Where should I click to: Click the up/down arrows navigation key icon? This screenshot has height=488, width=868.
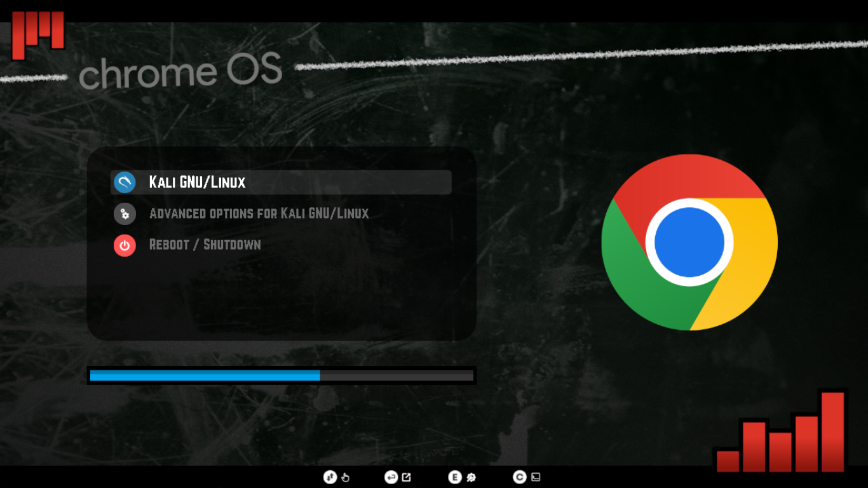(330, 477)
